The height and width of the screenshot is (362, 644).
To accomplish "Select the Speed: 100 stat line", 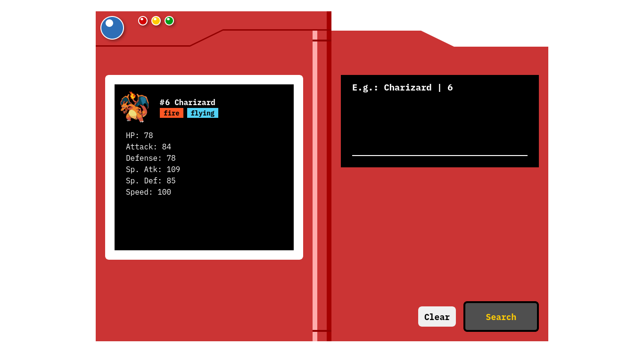I will (149, 192).
